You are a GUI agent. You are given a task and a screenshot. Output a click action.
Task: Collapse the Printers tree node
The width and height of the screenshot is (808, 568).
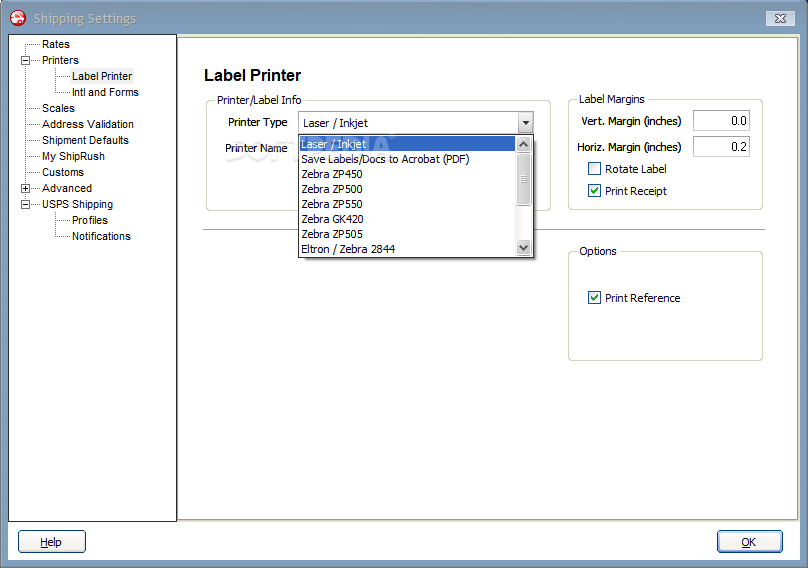coord(25,60)
